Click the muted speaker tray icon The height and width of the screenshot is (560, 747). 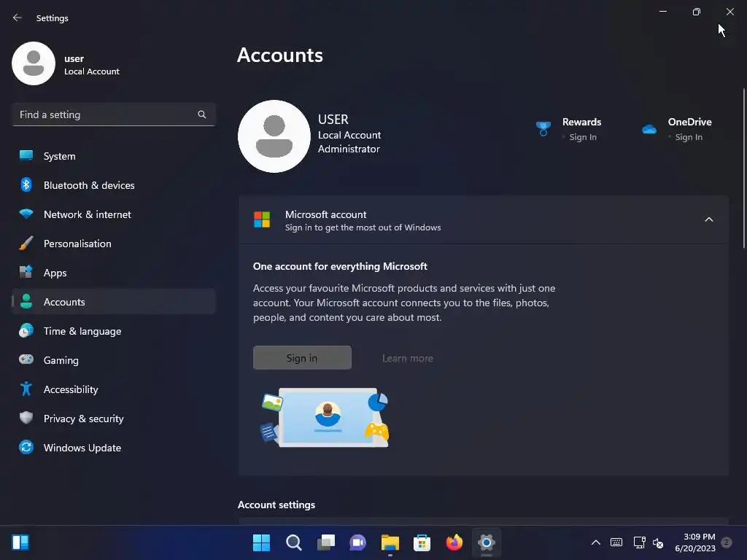pyautogui.click(x=658, y=542)
